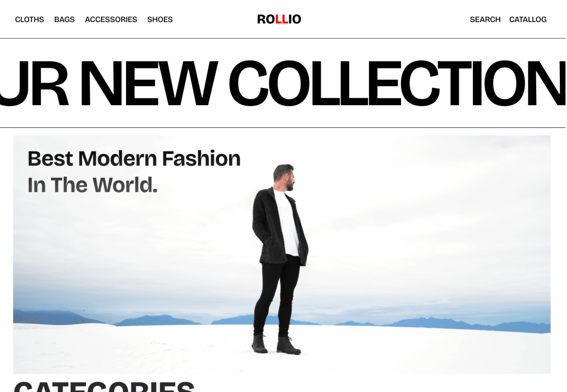This screenshot has height=392, width=567.
Task: Click the CATEGORIES section heading
Action: tap(104, 387)
